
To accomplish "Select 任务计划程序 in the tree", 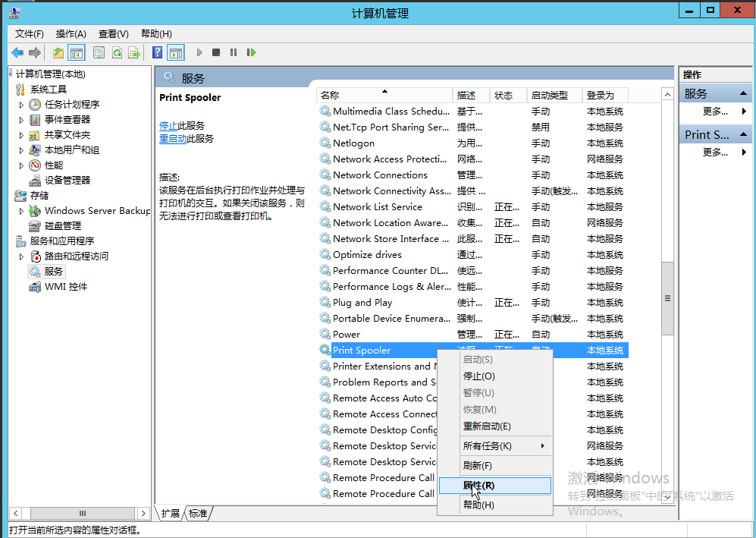I will point(72,104).
